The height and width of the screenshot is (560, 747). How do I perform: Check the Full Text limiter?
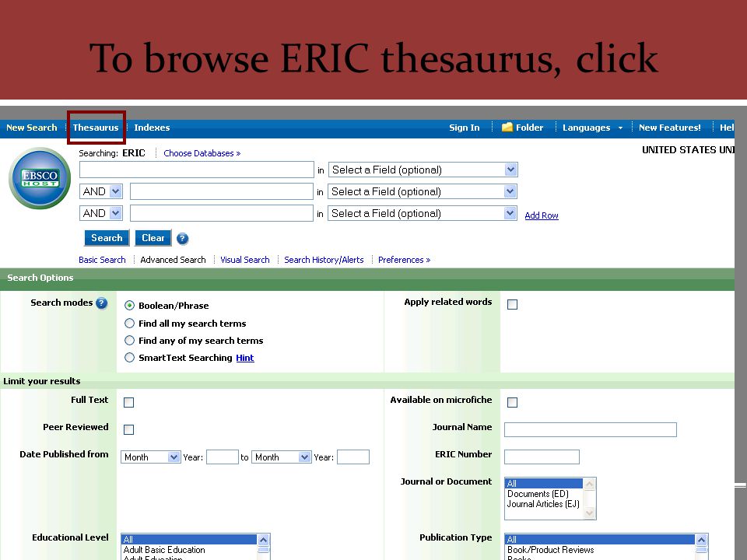click(128, 402)
